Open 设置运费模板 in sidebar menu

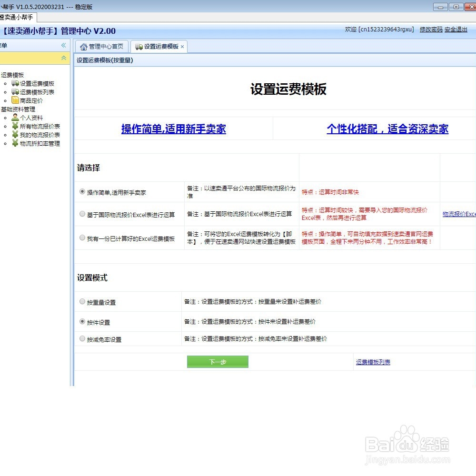[37, 83]
